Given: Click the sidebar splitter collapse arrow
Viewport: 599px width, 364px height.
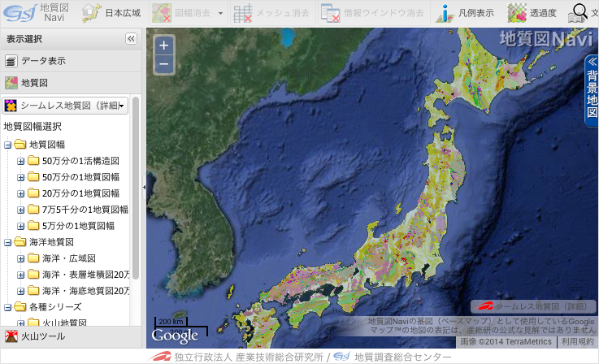Looking at the screenshot, I should point(144,187).
